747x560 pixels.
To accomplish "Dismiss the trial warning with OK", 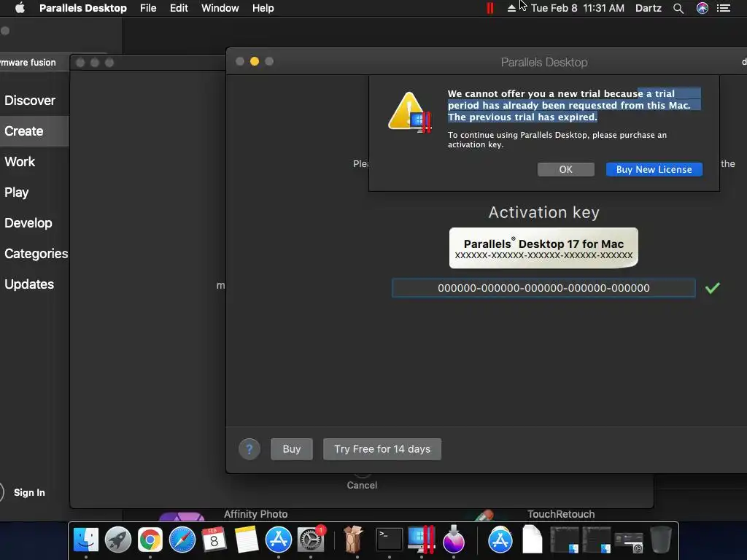I will (x=566, y=169).
